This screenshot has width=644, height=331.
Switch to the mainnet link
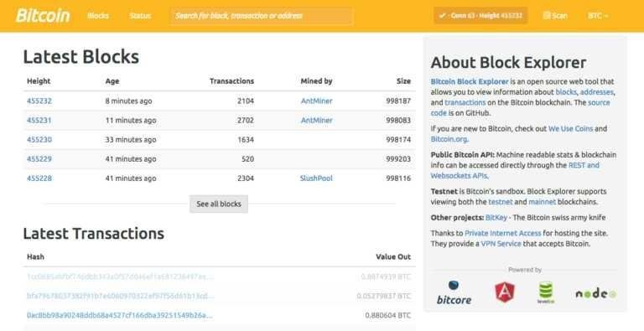coord(543,202)
